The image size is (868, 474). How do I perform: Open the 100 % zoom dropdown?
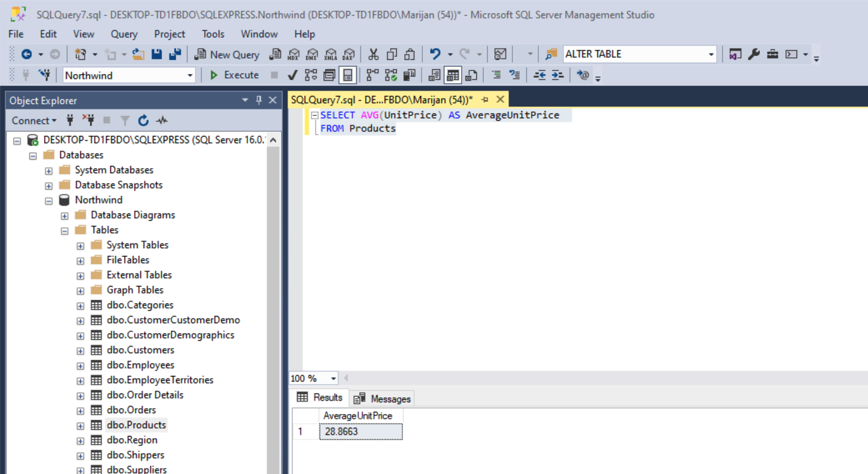click(334, 379)
